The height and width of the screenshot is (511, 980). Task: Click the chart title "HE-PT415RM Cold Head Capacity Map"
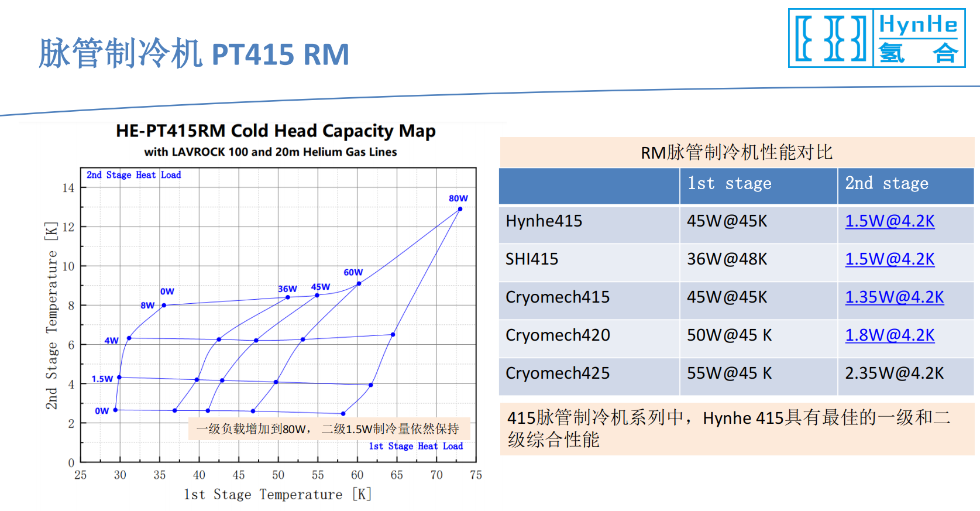276,131
